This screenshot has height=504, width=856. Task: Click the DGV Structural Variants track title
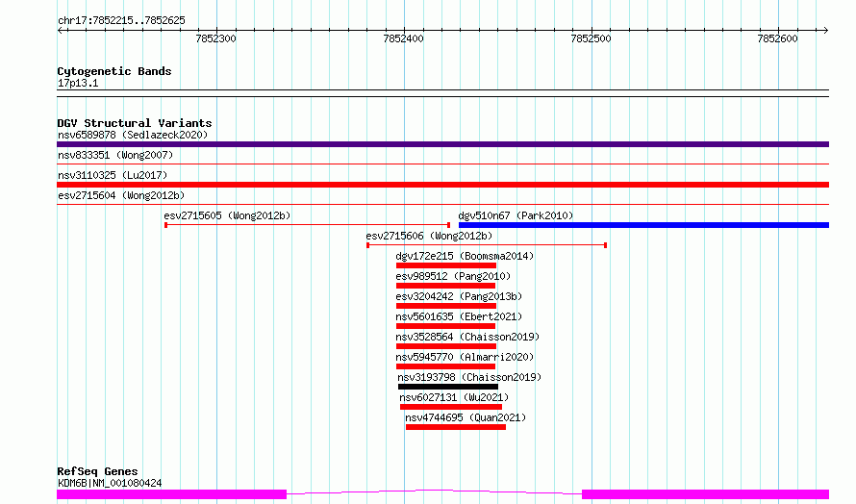pyautogui.click(x=135, y=123)
